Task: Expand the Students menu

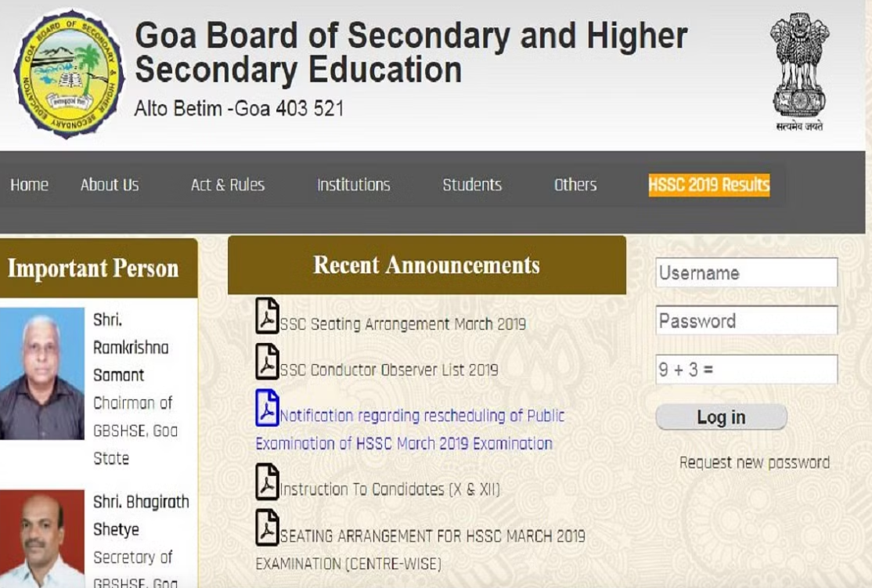Action: [x=472, y=185]
